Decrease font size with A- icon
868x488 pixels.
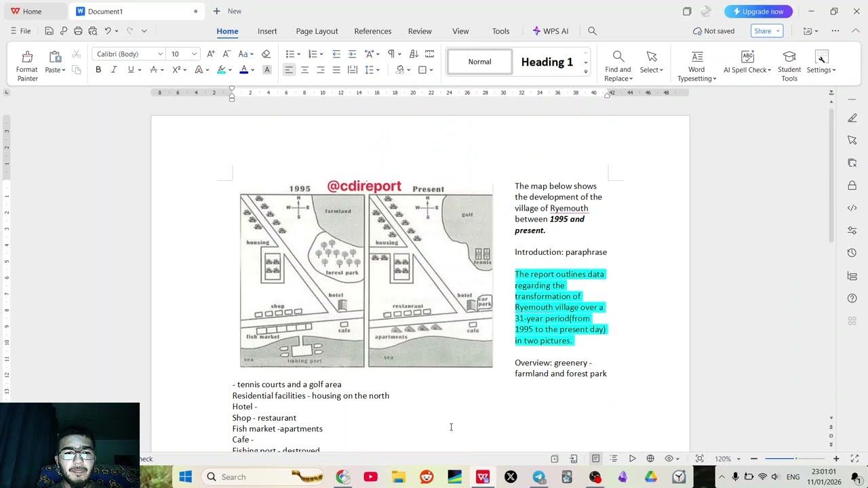click(227, 54)
